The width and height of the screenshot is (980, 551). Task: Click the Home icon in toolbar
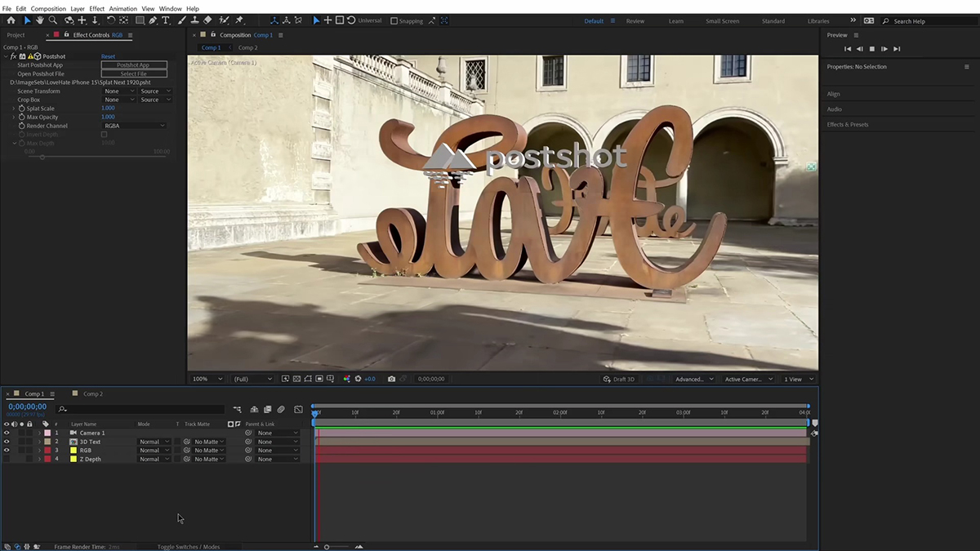coord(11,20)
